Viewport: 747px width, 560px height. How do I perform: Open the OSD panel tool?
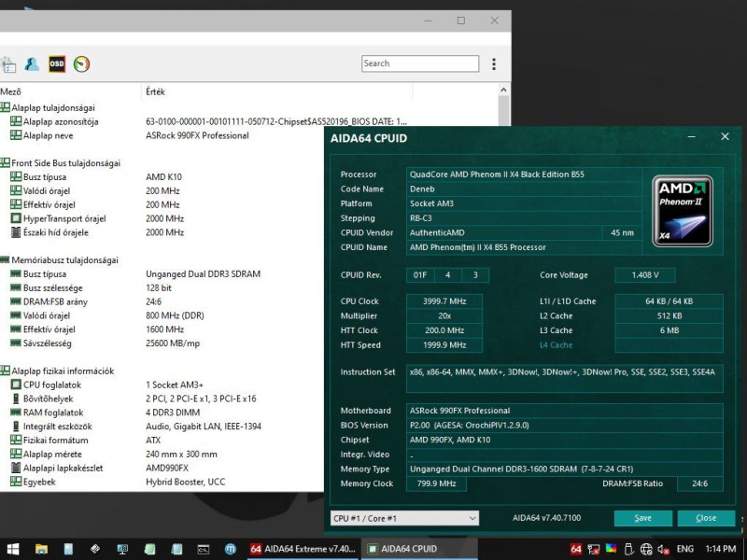57,64
